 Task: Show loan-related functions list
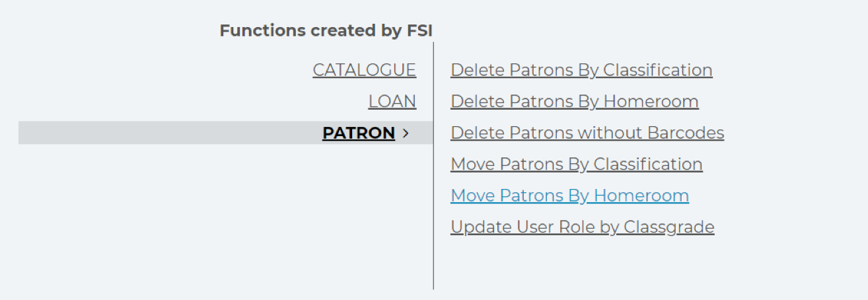click(x=392, y=102)
